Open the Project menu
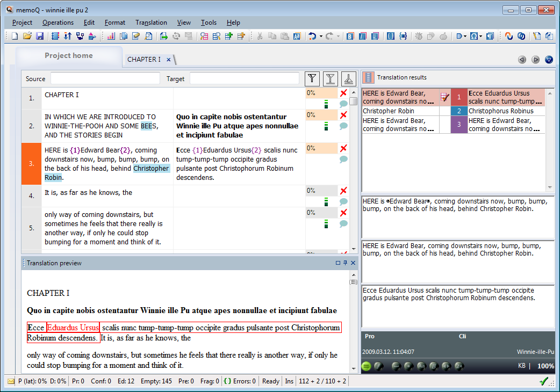This screenshot has height=392, width=560. coord(22,23)
